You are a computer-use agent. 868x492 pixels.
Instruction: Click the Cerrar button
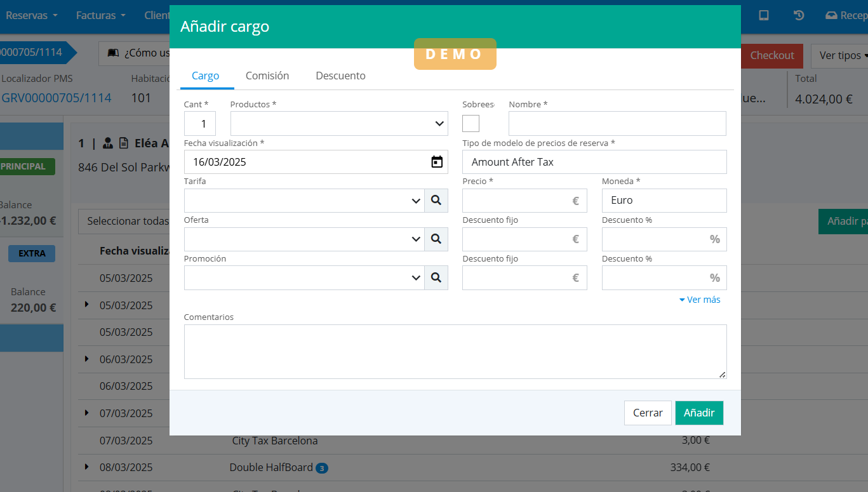point(648,413)
